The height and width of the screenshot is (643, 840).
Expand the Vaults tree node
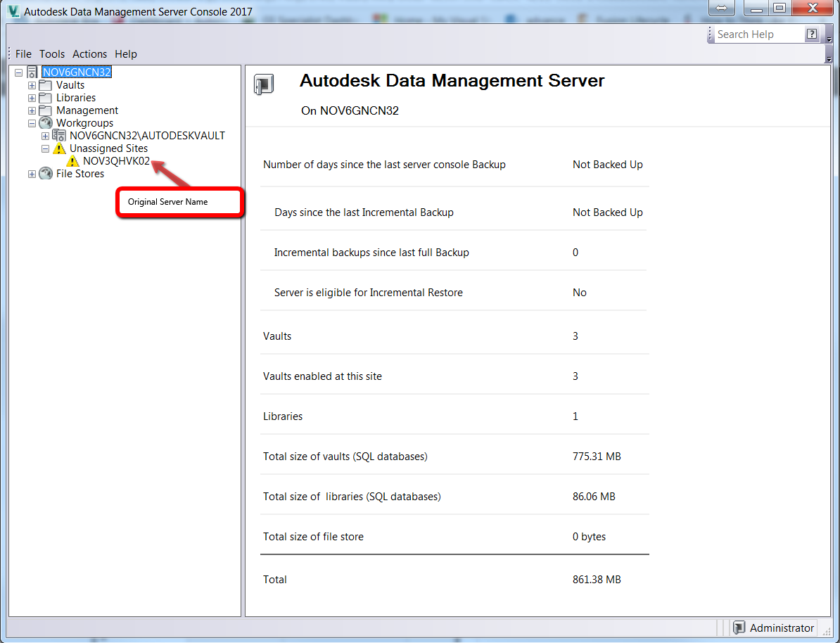(x=32, y=84)
